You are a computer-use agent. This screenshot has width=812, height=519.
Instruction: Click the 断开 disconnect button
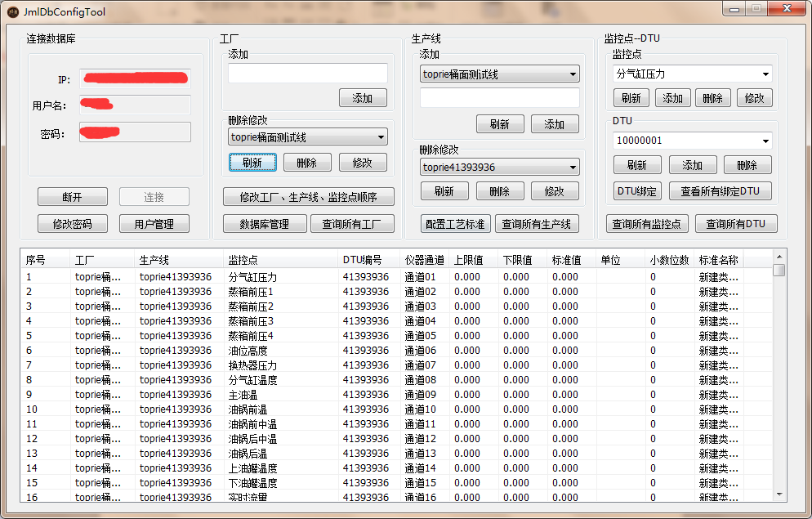pyautogui.click(x=72, y=196)
